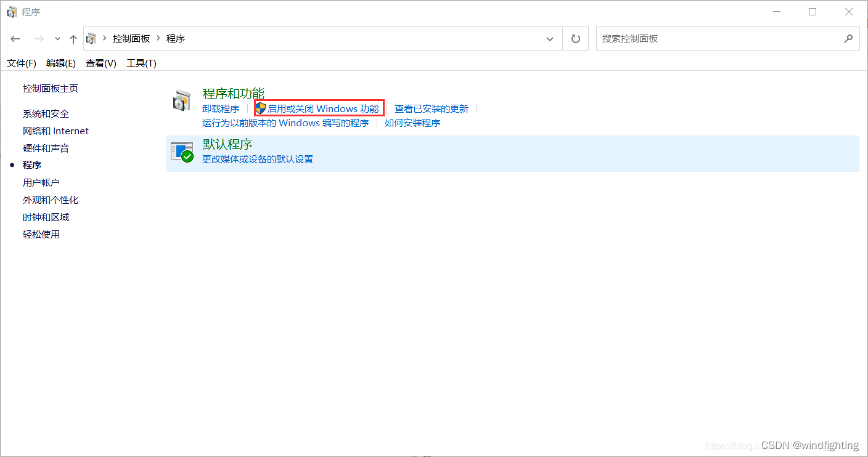Expand the chevron before 控制面板
The width and height of the screenshot is (868, 457).
click(x=104, y=38)
